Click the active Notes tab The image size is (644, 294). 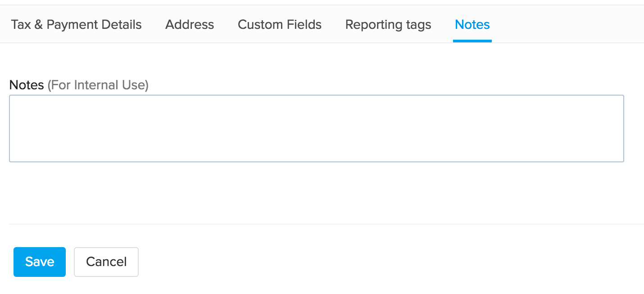point(472,24)
